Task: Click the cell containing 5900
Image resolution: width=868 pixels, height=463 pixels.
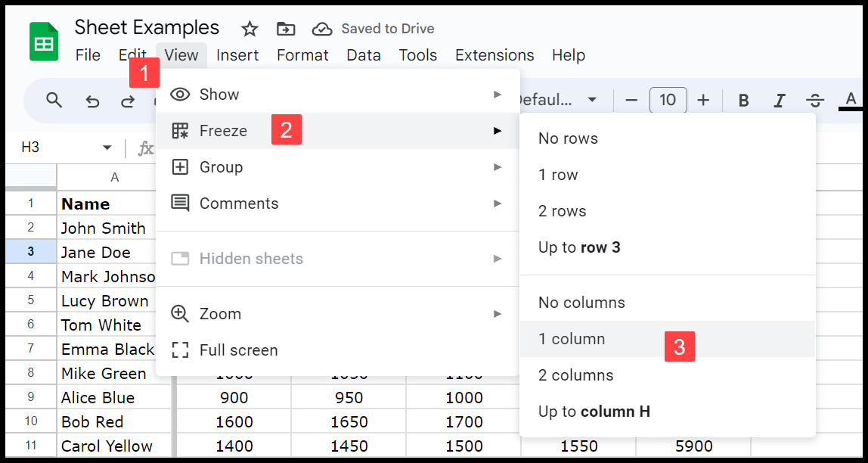Action: coord(693,446)
